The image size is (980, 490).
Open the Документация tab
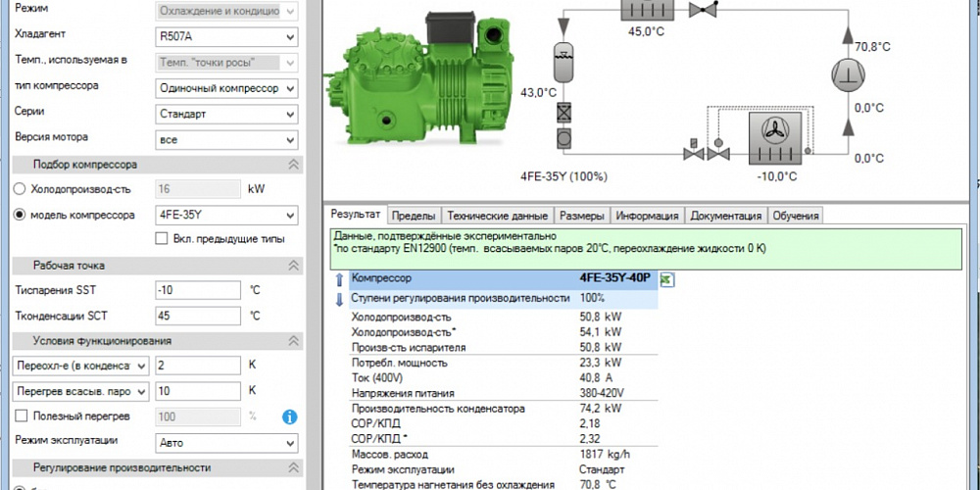pyautogui.click(x=725, y=216)
